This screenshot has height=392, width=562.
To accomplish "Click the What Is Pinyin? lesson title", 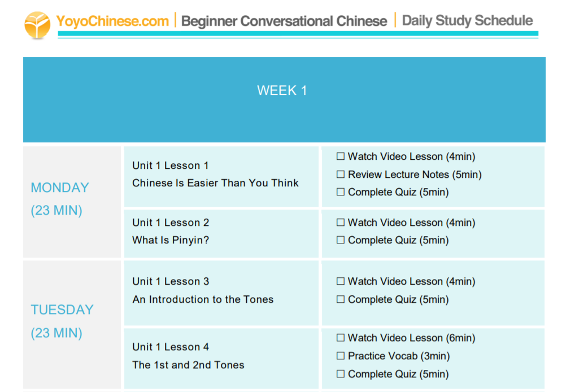I will (171, 240).
